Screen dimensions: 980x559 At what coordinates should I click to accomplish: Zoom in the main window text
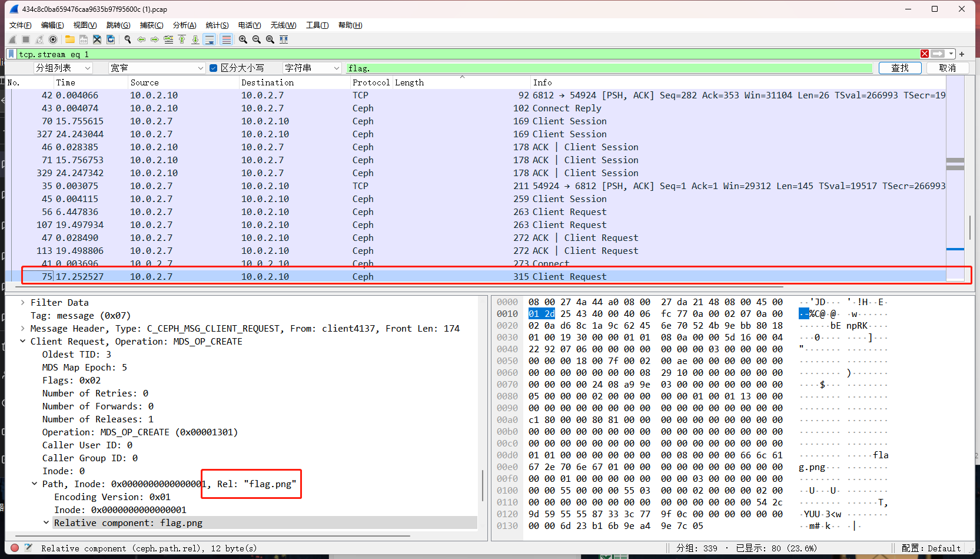click(243, 39)
